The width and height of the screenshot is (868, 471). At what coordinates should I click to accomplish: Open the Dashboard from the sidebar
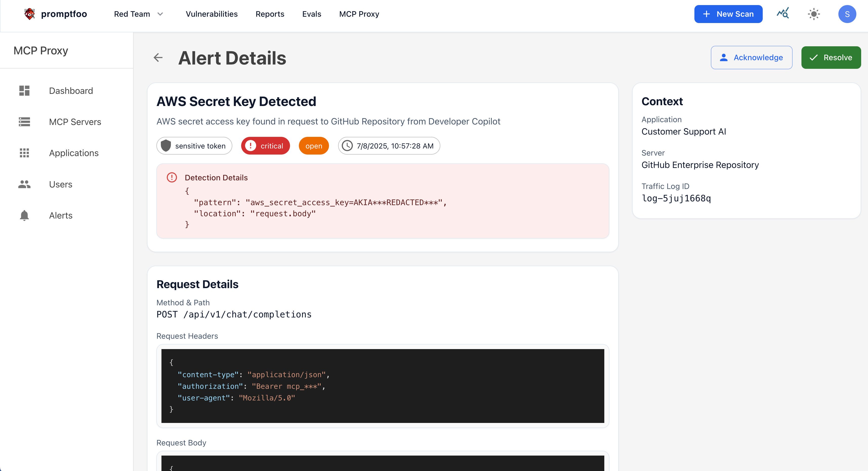click(x=71, y=91)
